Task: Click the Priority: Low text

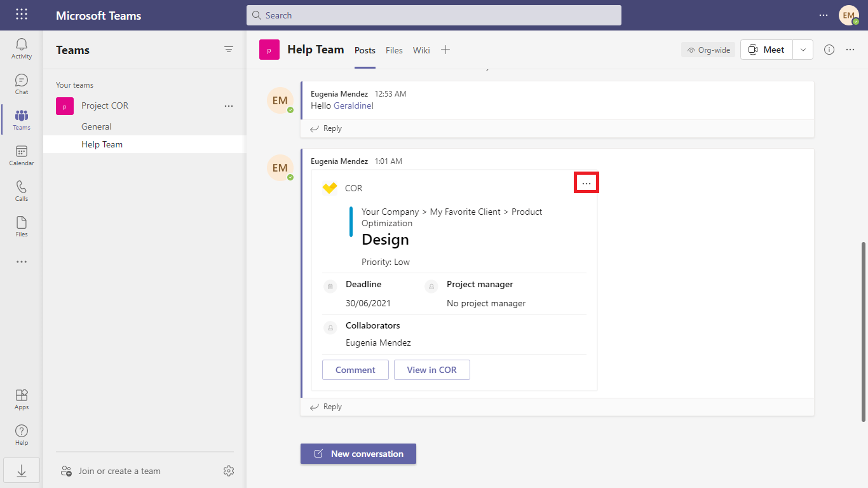Action: pos(386,262)
